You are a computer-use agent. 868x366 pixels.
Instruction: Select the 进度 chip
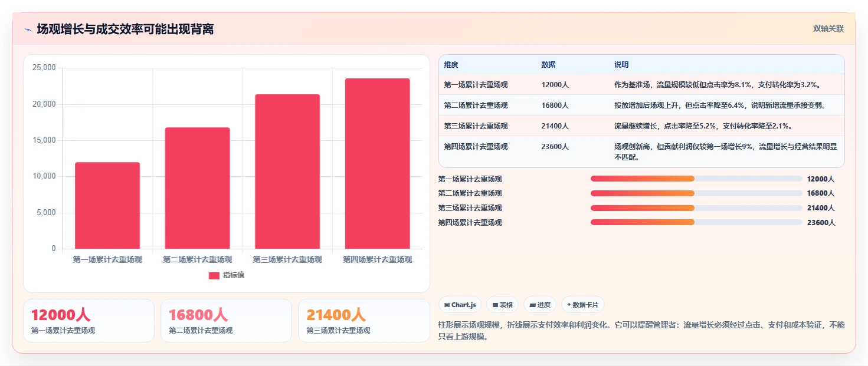click(540, 305)
